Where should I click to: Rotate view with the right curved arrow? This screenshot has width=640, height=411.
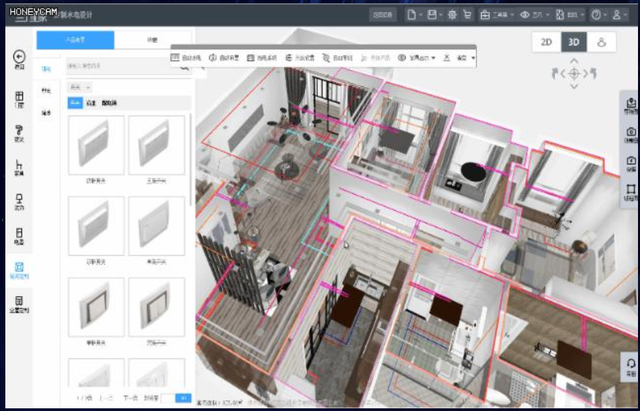click(x=593, y=74)
